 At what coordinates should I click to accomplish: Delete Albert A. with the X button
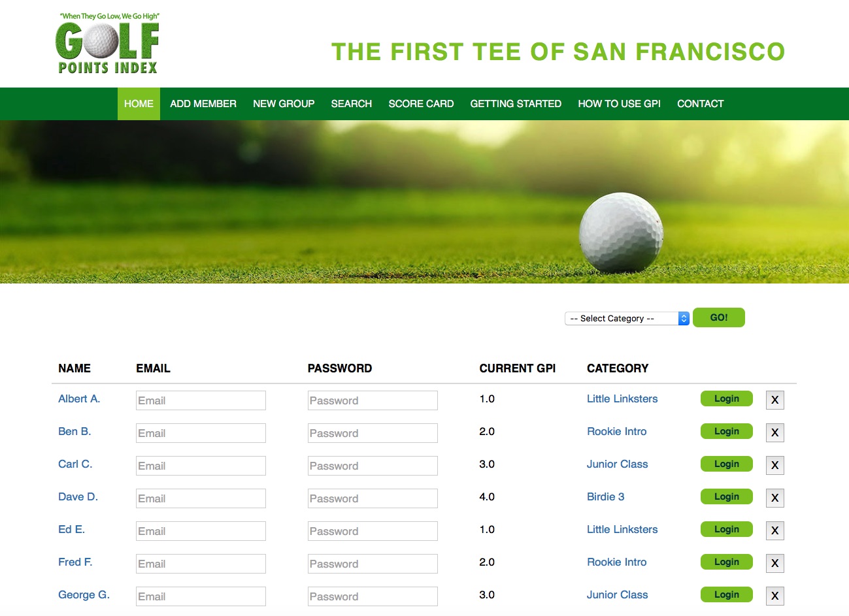pyautogui.click(x=774, y=400)
